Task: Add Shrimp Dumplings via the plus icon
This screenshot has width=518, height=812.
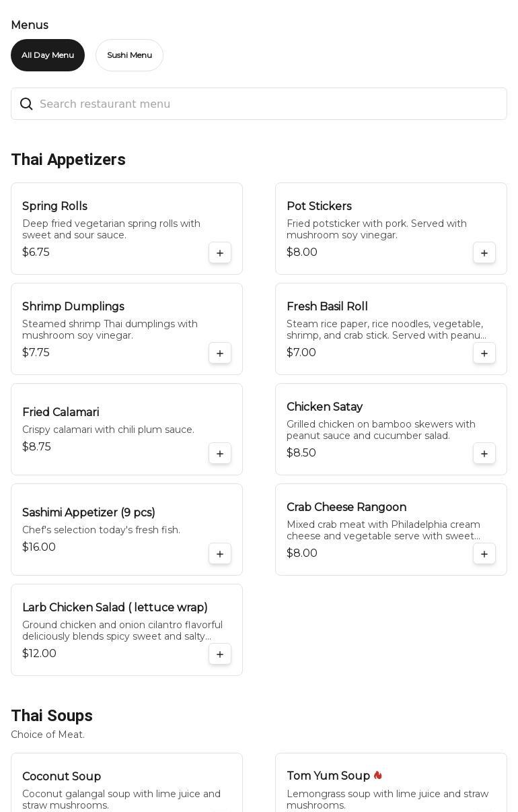Action: 220,353
